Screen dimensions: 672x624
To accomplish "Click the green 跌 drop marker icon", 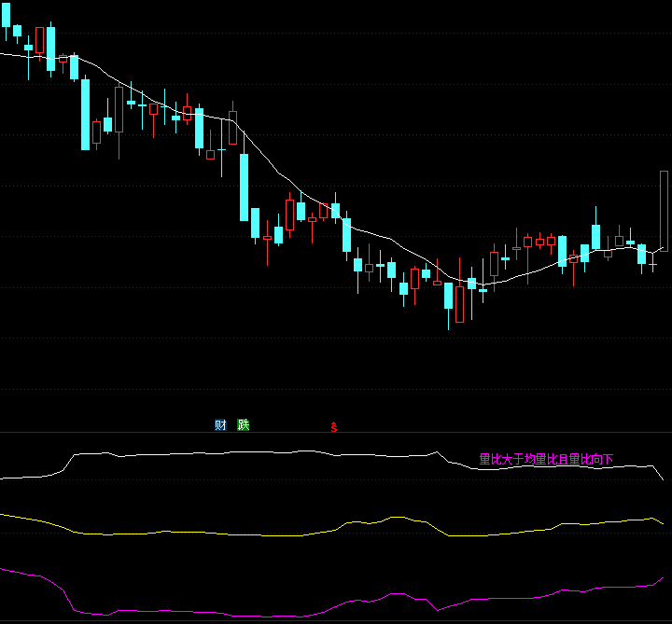I will click(243, 424).
